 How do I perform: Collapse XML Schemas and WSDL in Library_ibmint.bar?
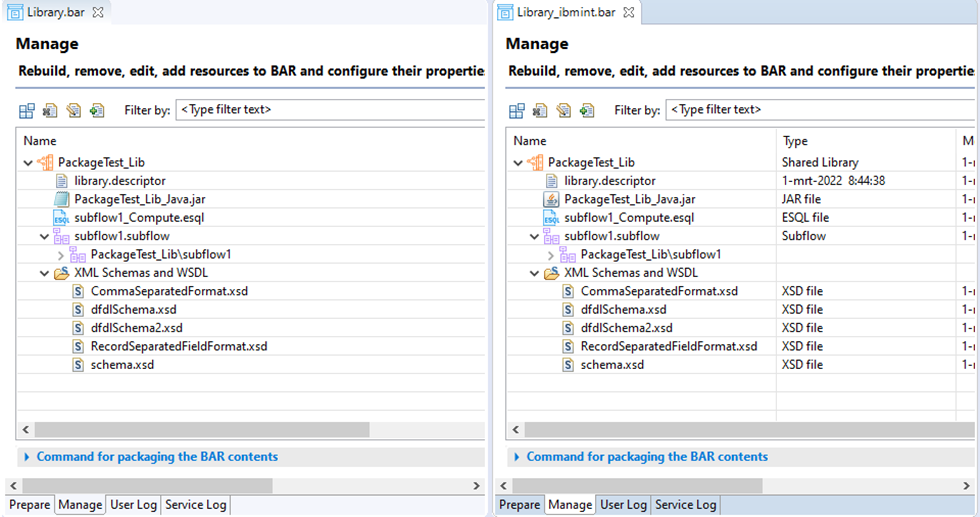534,273
